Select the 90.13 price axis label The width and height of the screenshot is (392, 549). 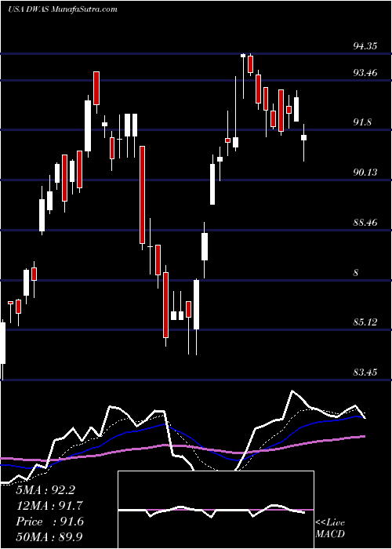pyautogui.click(x=365, y=173)
